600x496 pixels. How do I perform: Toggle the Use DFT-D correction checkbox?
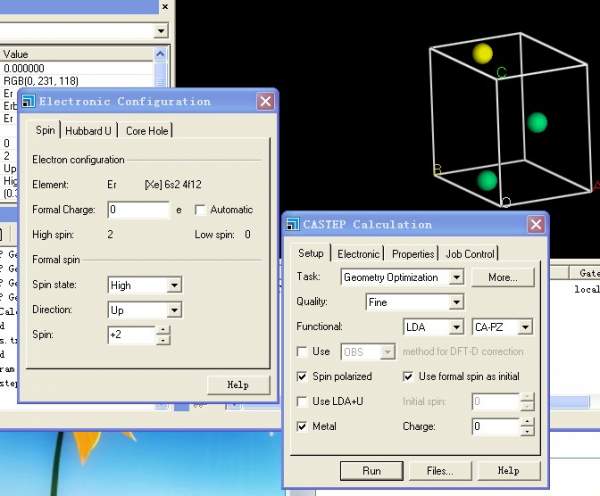[x=302, y=351]
